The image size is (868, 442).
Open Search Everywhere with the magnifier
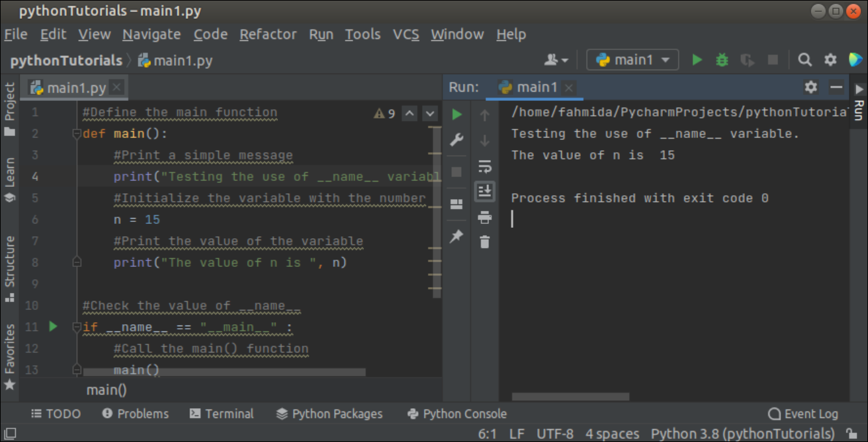(805, 59)
